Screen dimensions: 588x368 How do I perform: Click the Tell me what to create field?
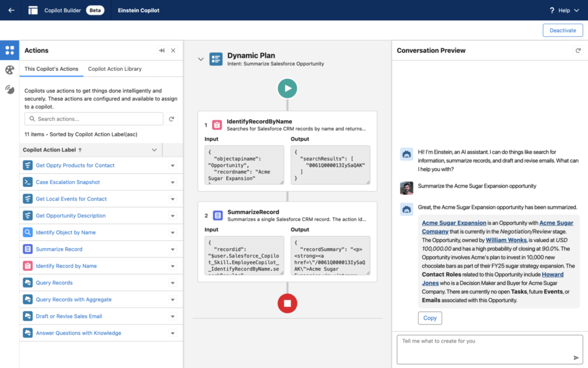pyautogui.click(x=490, y=349)
